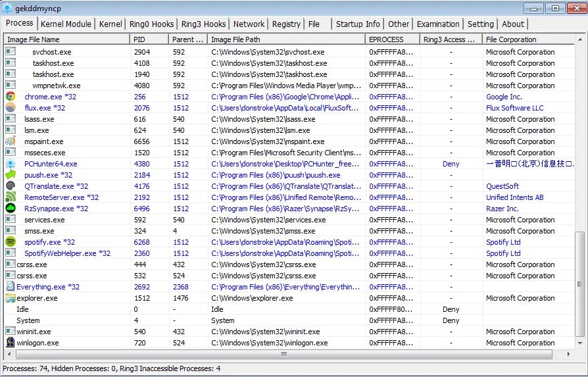Click the C:\Windows\explorer.exe path cell

[252, 298]
